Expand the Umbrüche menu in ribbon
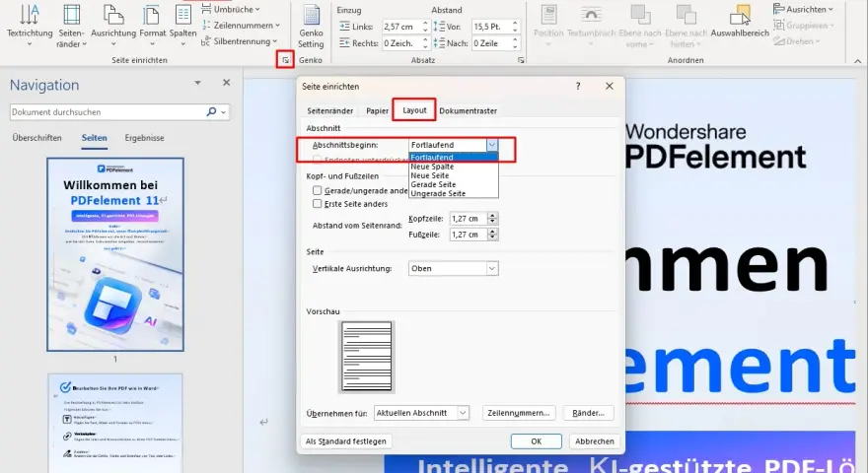This screenshot has height=473, width=868. 230,10
